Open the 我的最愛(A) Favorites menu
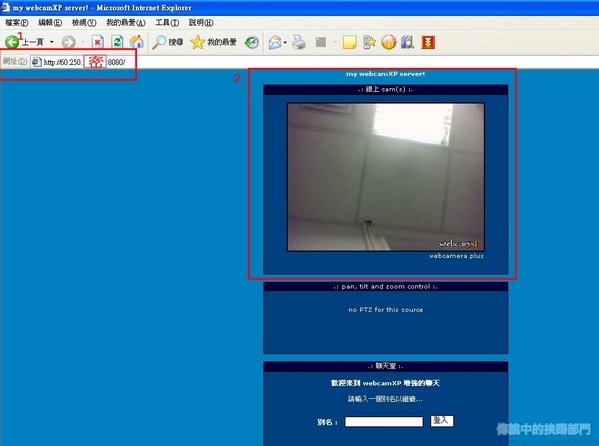The width and height of the screenshot is (599, 446). (126, 23)
